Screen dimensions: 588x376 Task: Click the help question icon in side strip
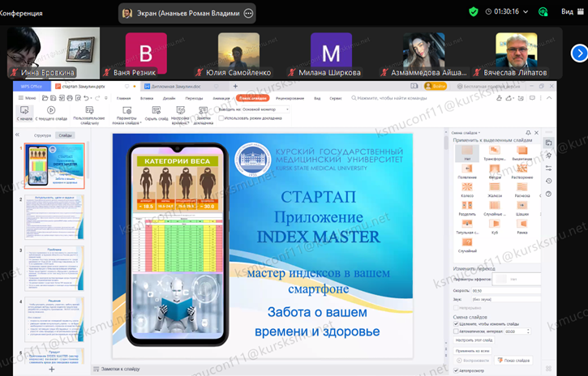click(x=548, y=194)
